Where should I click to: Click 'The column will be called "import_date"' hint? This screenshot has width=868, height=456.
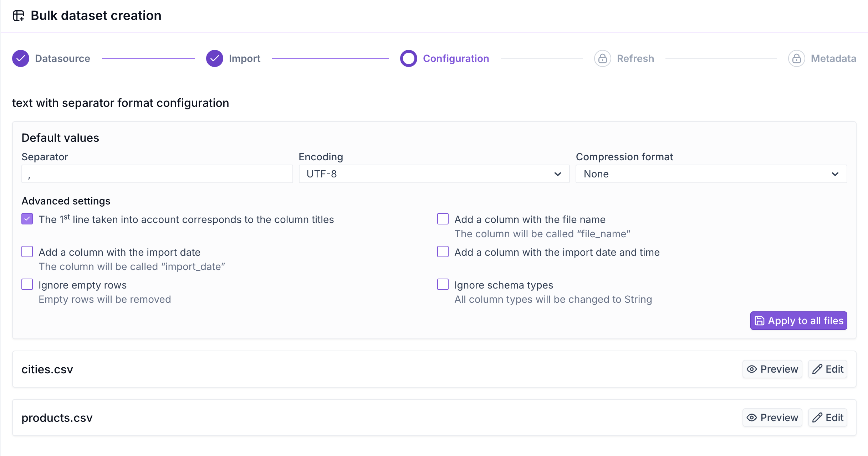(132, 266)
